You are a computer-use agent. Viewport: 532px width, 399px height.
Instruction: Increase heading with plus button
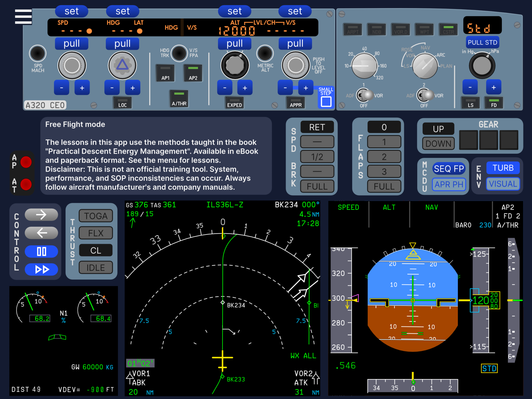133,88
